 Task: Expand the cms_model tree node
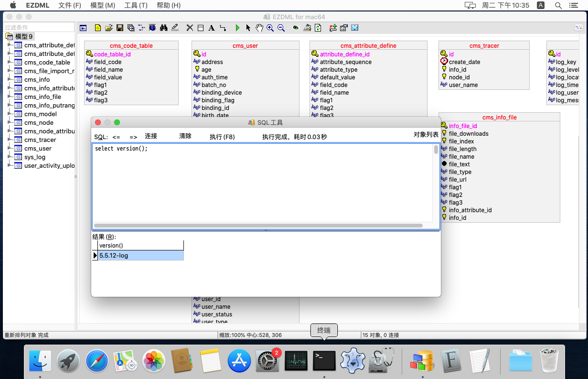pos(9,114)
